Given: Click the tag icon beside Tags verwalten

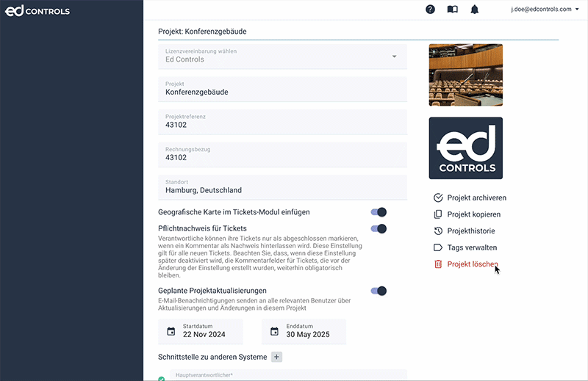Looking at the screenshot, I should pos(438,247).
